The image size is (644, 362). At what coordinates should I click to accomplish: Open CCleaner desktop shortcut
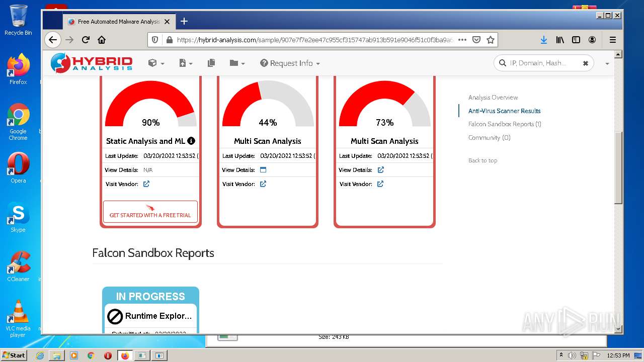(x=18, y=266)
